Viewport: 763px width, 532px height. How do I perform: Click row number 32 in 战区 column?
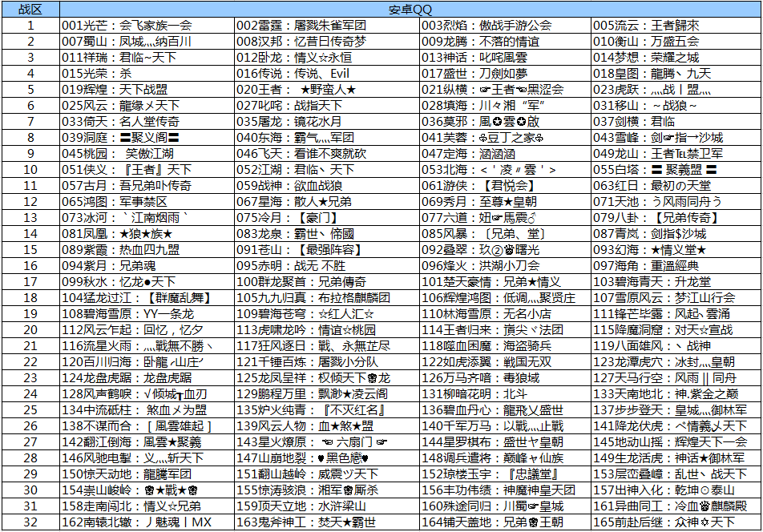click(30, 522)
